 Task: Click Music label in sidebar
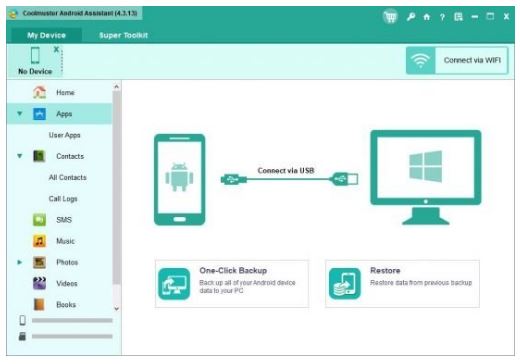[x=65, y=241]
